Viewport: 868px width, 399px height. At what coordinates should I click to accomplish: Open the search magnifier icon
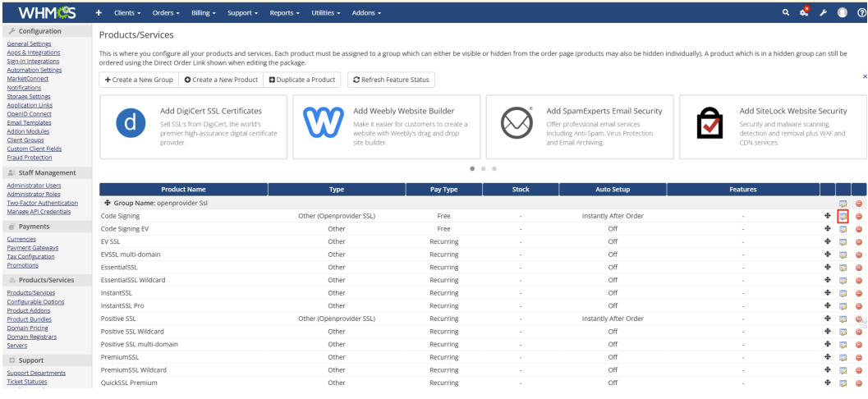click(786, 12)
